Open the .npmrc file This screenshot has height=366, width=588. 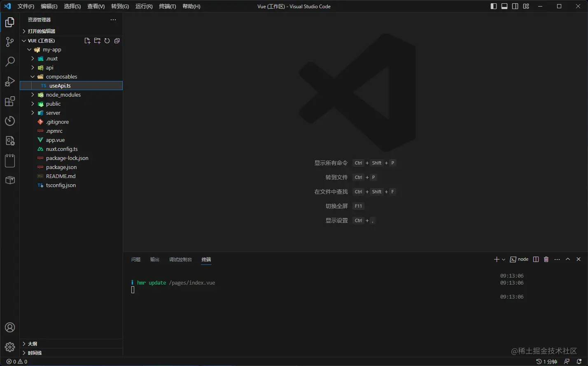point(71,131)
